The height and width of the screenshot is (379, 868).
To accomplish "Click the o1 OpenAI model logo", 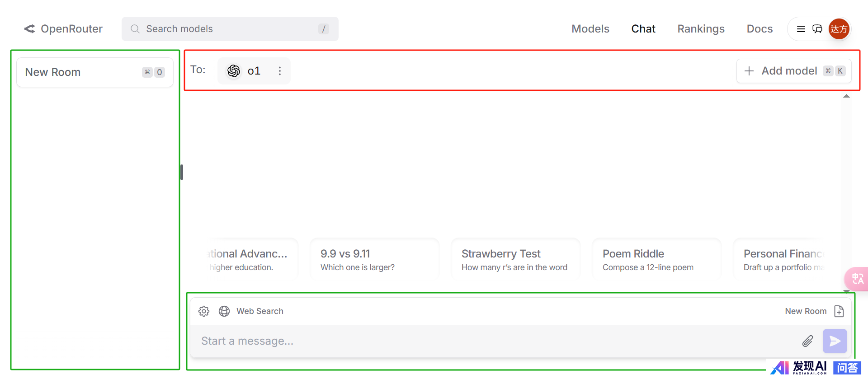I will [x=234, y=71].
